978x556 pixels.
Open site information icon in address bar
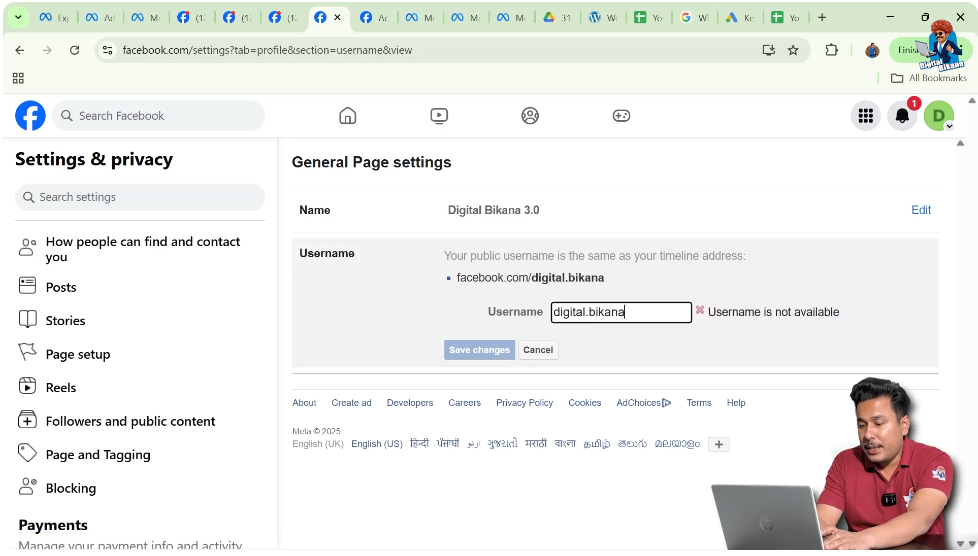pos(107,50)
